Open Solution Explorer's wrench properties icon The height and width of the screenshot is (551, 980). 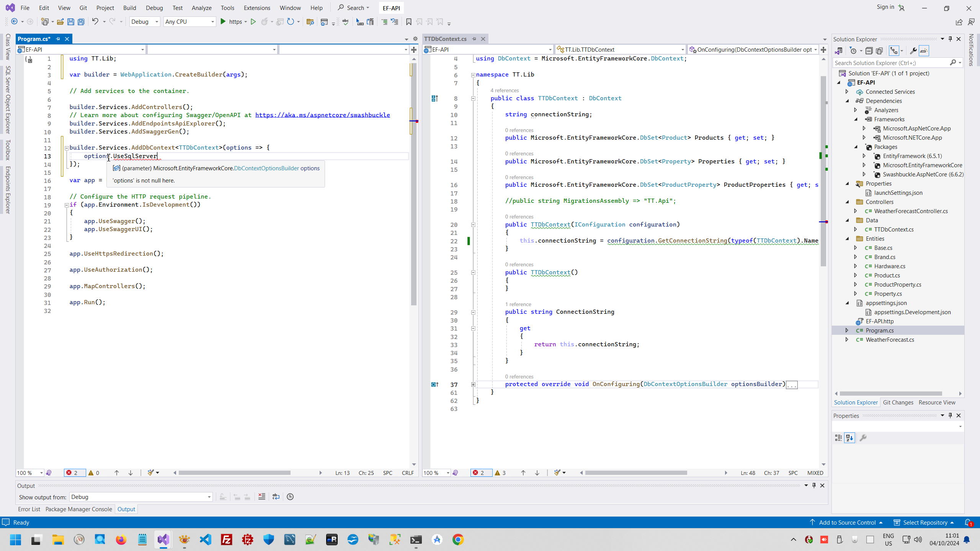click(913, 51)
